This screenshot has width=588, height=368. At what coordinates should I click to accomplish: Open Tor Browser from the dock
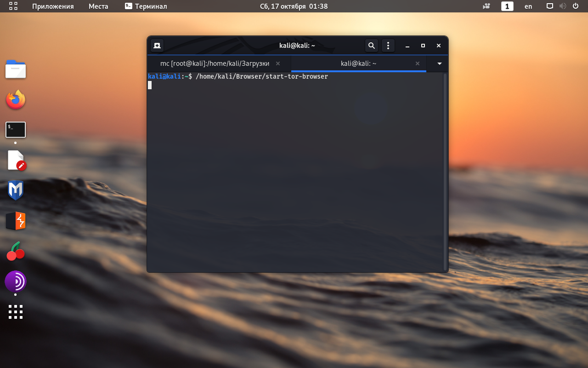[x=16, y=282]
